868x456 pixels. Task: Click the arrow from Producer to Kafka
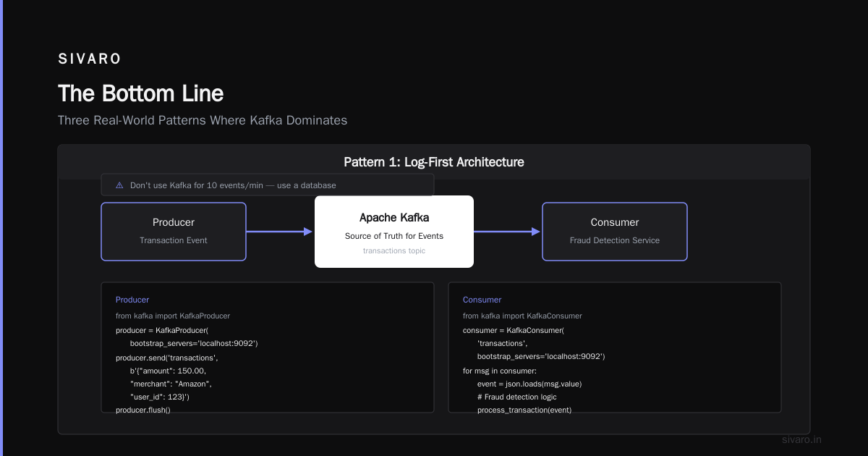[x=280, y=232]
